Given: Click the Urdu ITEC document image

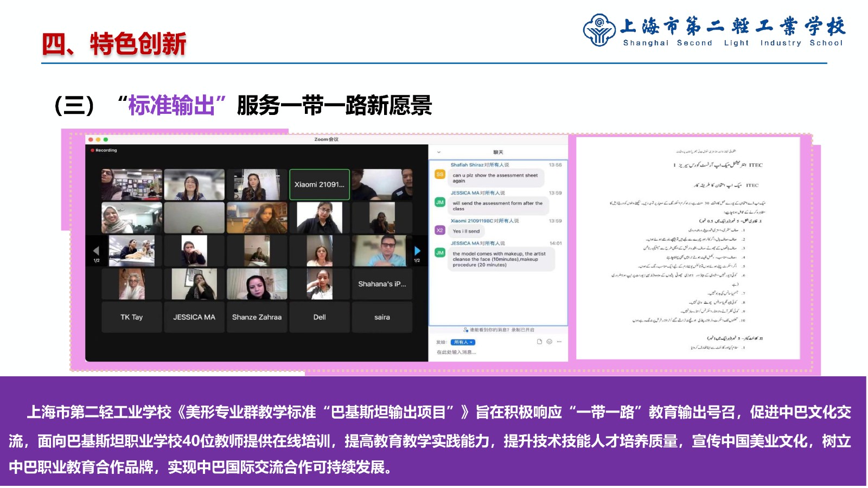Looking at the screenshot, I should [688, 248].
